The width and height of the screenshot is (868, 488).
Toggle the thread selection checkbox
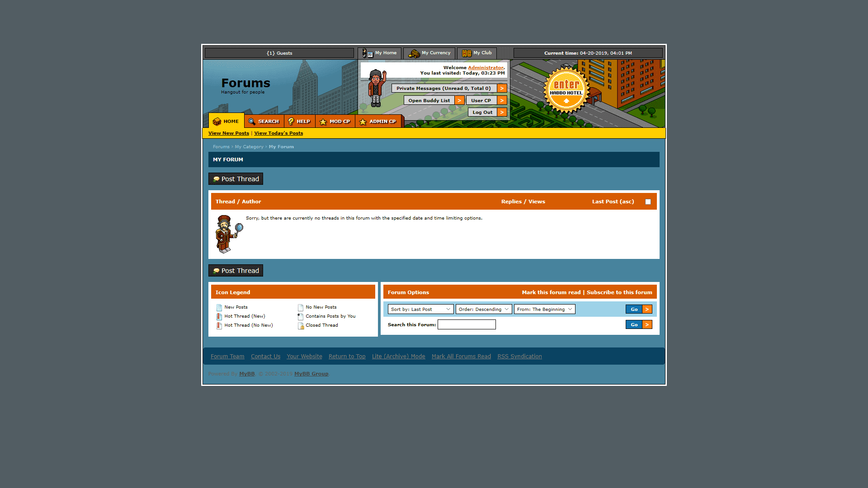[x=648, y=202]
